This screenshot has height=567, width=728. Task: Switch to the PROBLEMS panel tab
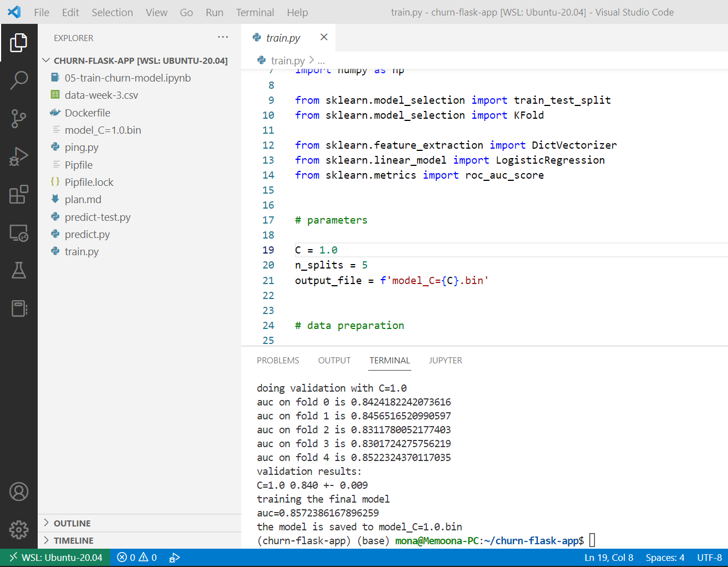278,360
